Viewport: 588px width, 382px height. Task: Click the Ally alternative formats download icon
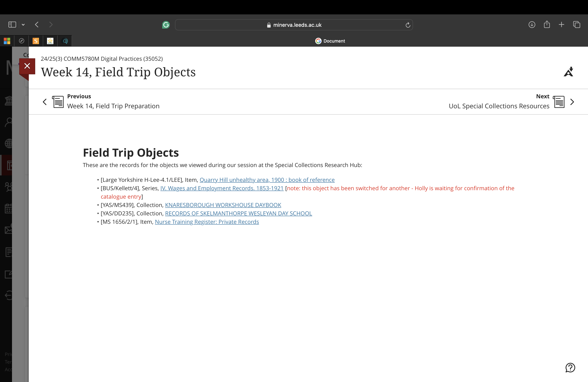pos(568,72)
